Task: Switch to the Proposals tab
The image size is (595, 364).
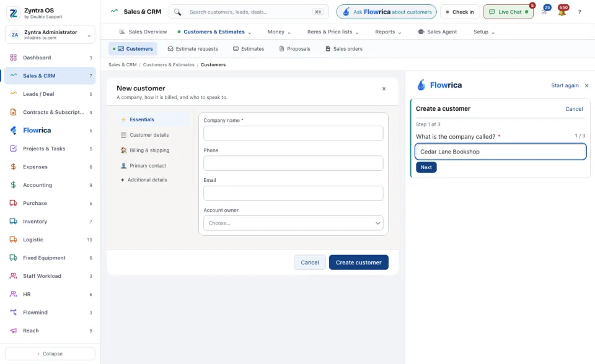Action: coord(294,48)
